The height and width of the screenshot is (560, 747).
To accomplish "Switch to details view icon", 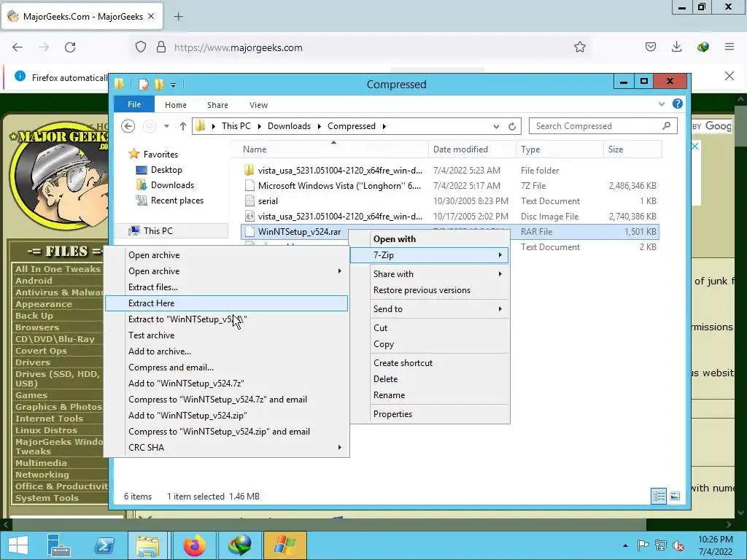I will (x=659, y=496).
